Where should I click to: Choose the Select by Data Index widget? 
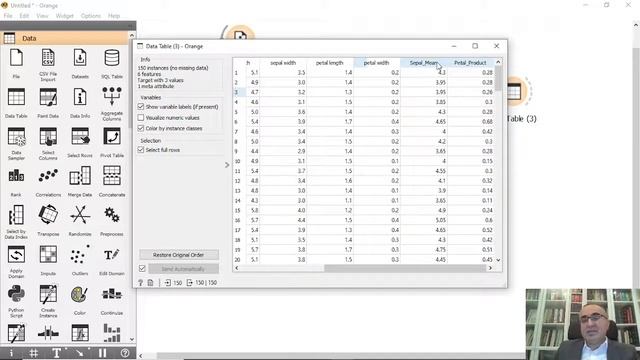pyautogui.click(x=16, y=215)
